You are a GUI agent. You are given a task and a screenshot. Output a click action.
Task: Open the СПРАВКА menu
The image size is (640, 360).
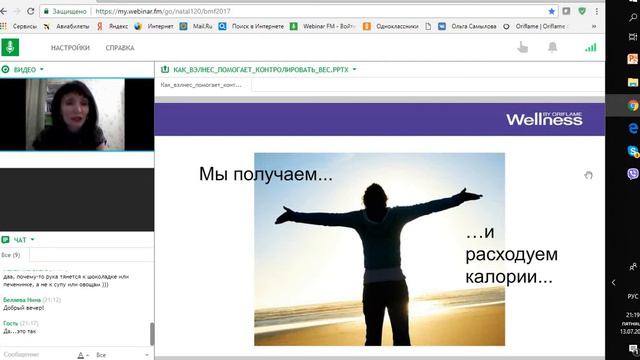(x=120, y=48)
